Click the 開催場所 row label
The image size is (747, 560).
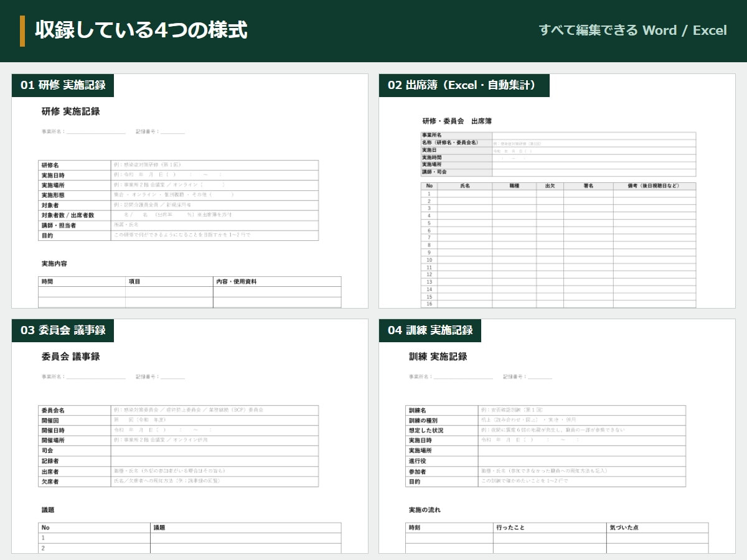54,441
